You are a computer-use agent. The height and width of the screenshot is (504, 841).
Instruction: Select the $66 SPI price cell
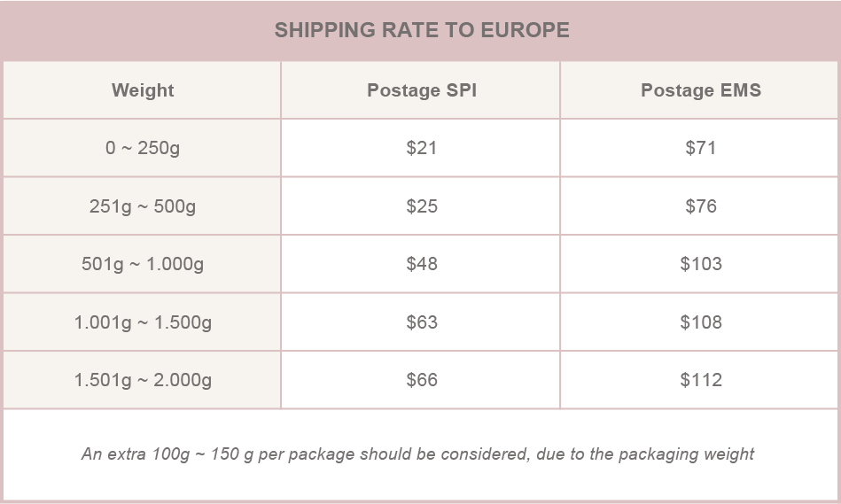[420, 380]
